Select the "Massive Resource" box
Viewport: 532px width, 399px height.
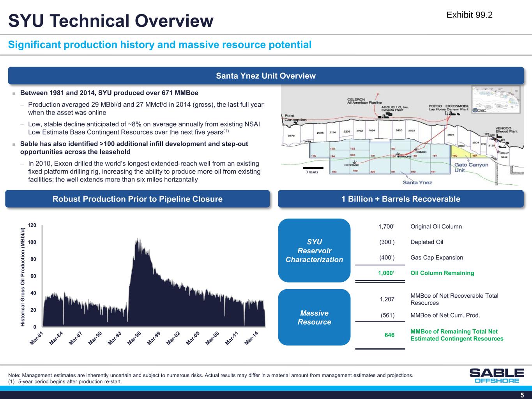pyautogui.click(x=314, y=317)
